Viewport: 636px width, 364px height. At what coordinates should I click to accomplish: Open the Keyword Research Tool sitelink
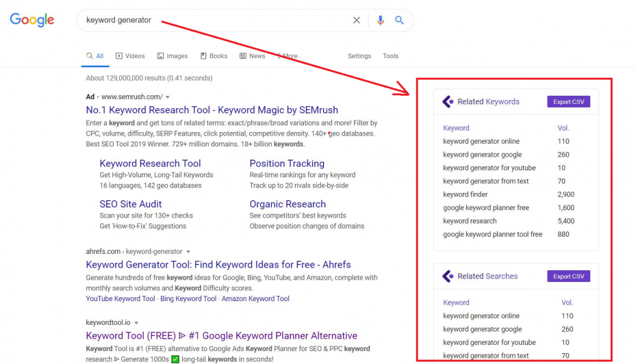[x=150, y=164]
